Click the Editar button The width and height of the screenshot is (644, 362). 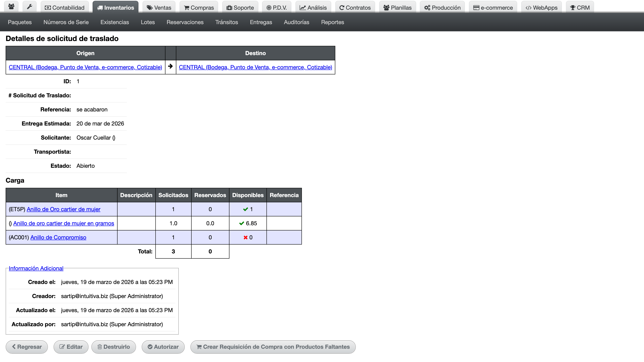coord(71,347)
